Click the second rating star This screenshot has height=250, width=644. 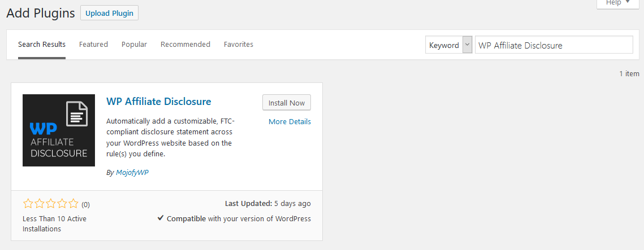click(40, 204)
